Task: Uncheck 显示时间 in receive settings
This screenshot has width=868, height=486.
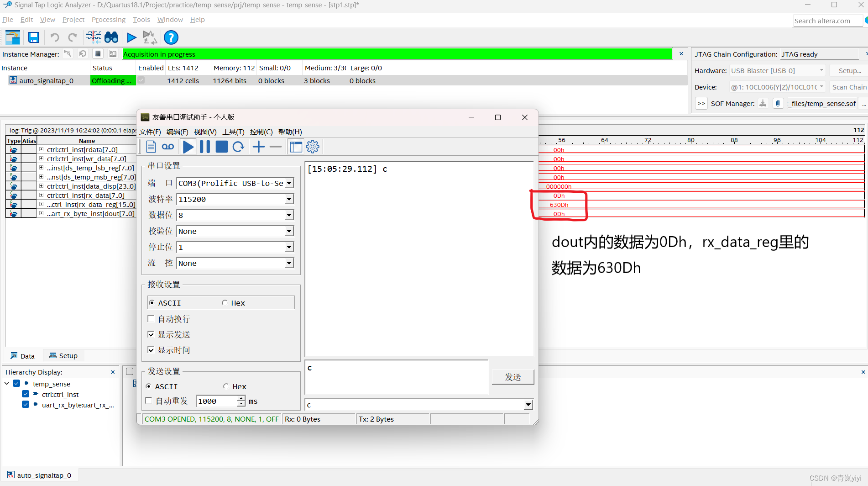Action: (151, 350)
